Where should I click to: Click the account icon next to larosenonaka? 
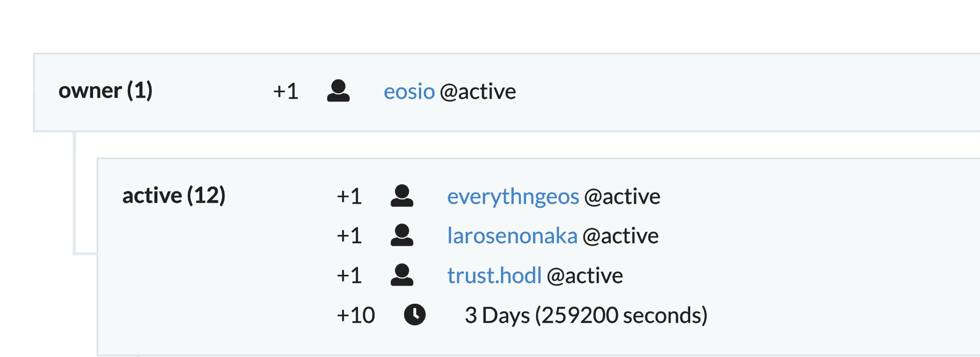[402, 235]
